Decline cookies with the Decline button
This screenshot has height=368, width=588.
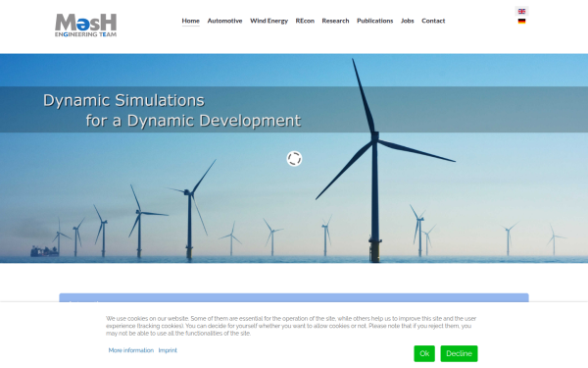[459, 353]
